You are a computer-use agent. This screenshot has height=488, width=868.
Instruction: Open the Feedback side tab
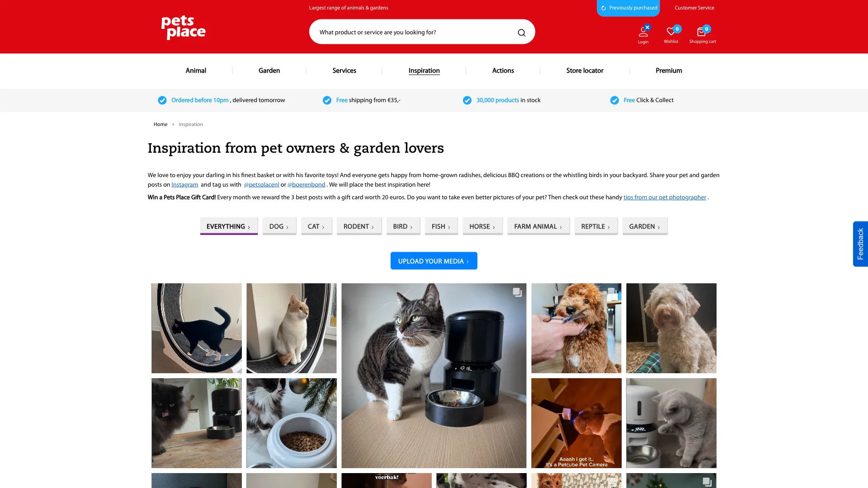(860, 244)
